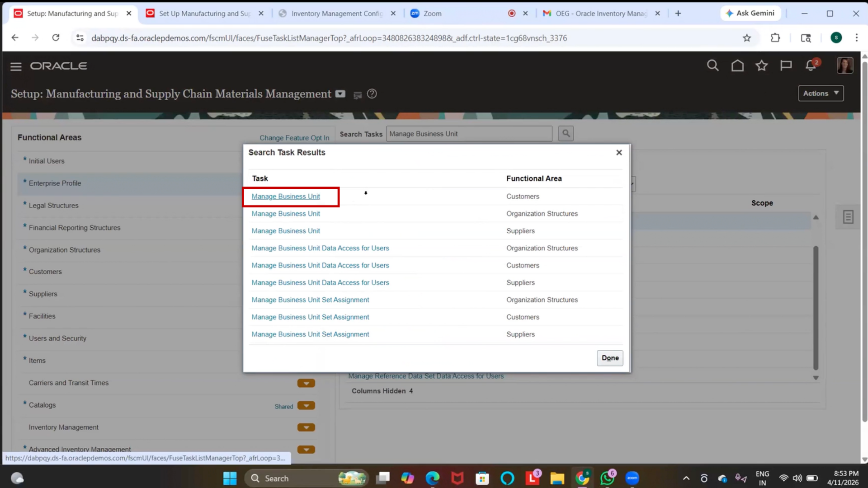
Task: Open notifications bell with badge
Action: [x=811, y=66]
